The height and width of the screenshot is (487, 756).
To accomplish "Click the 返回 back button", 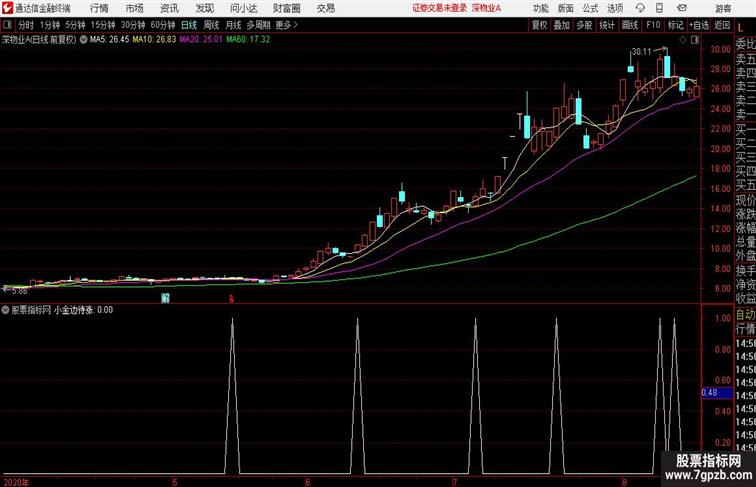I will pos(722,25).
